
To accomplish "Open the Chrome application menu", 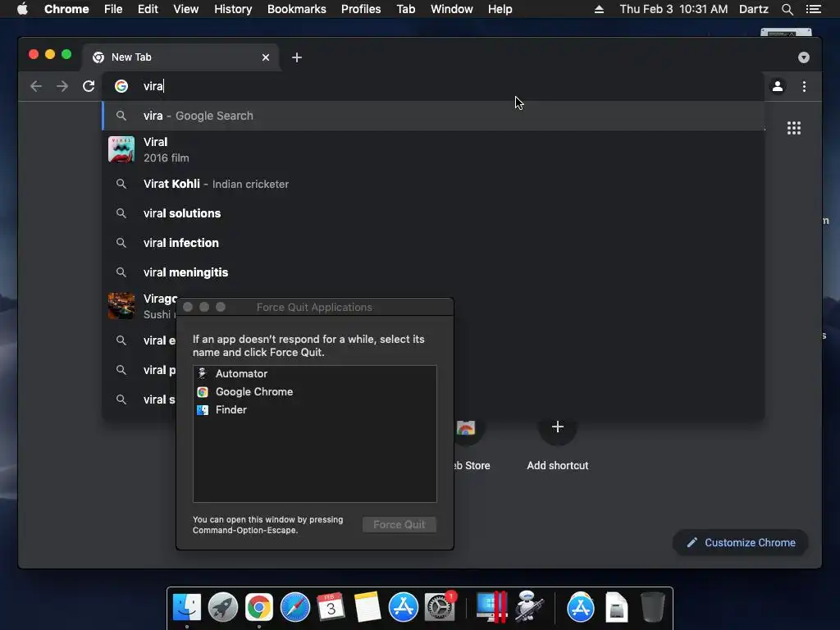I will click(66, 9).
